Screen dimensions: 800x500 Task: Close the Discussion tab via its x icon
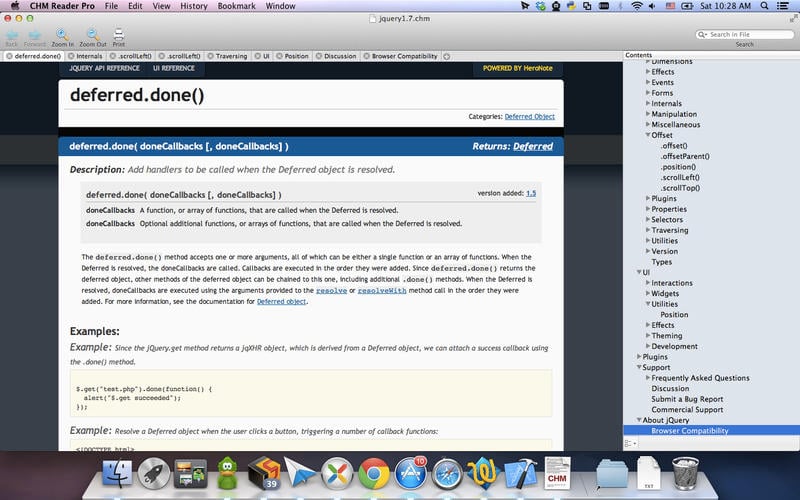(319, 56)
